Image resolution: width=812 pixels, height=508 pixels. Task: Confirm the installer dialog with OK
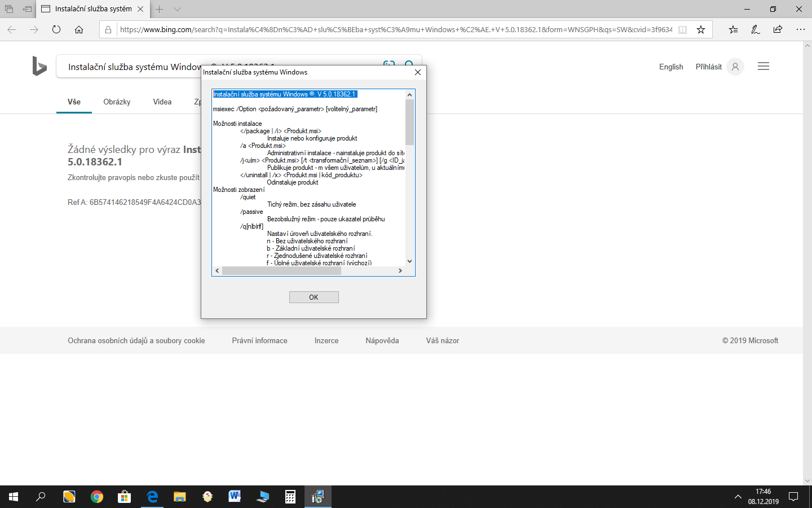click(314, 297)
